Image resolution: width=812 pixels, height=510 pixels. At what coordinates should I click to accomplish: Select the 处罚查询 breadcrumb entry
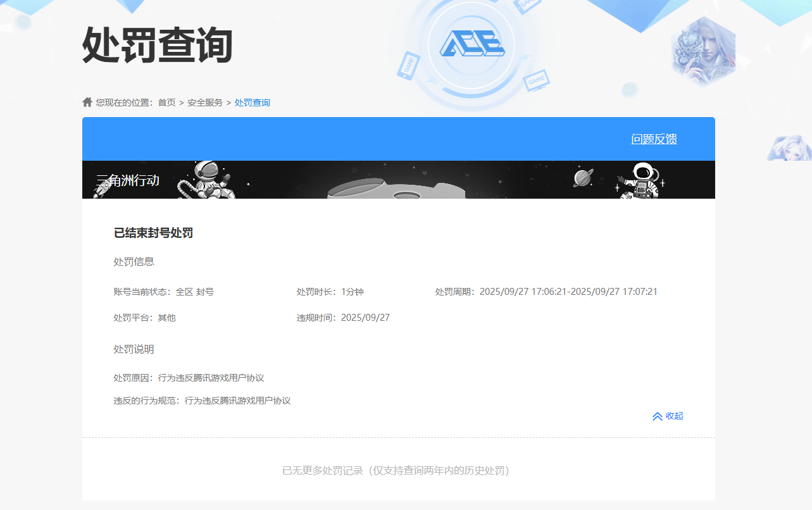click(x=252, y=102)
